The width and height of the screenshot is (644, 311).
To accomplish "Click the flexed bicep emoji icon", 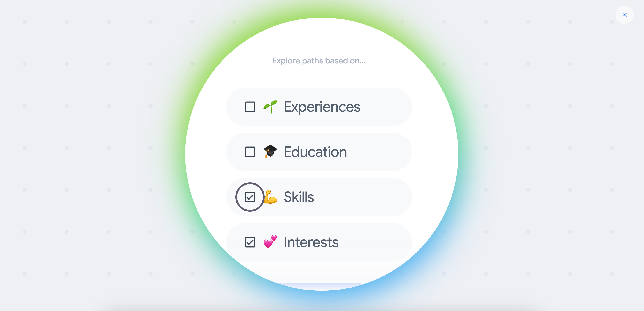I will [x=271, y=197].
